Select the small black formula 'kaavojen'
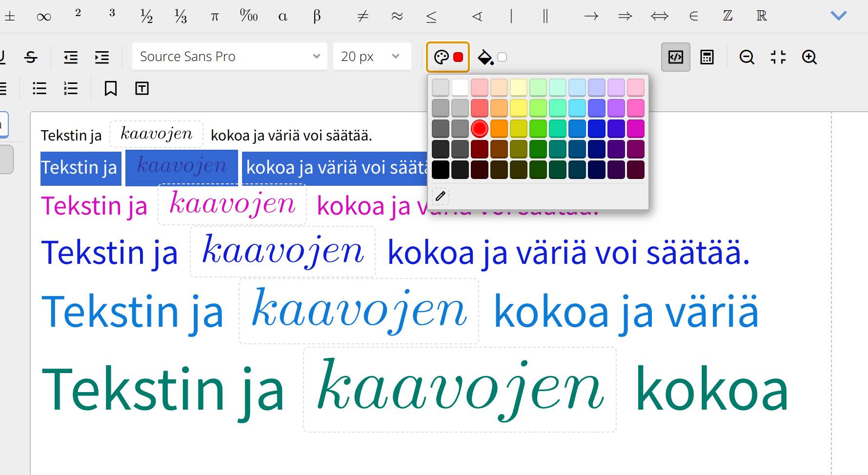The width and height of the screenshot is (868, 475). (156, 134)
